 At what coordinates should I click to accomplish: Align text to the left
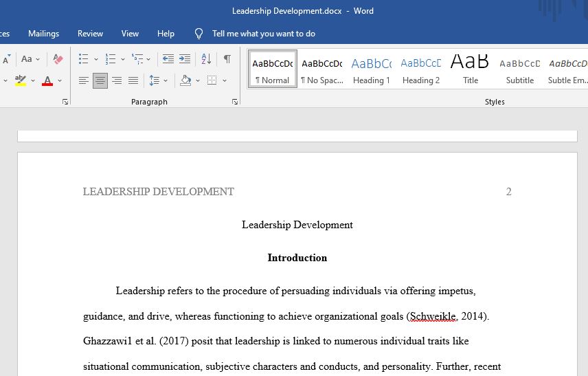(84, 80)
